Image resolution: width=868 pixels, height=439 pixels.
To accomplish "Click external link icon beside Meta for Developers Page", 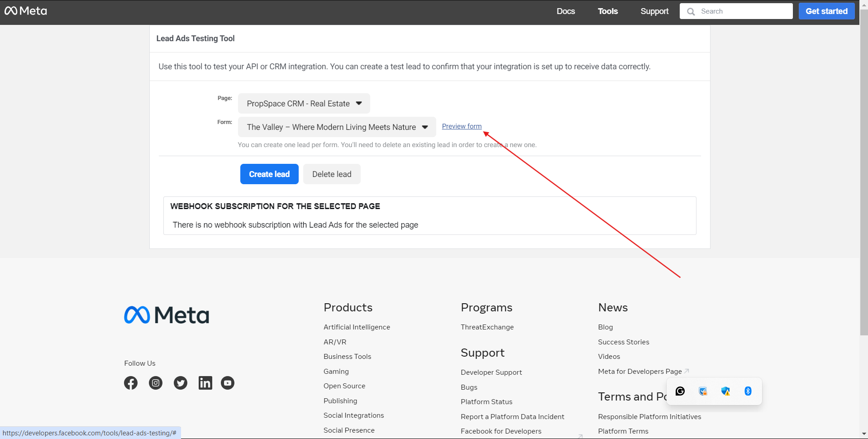I will [687, 371].
